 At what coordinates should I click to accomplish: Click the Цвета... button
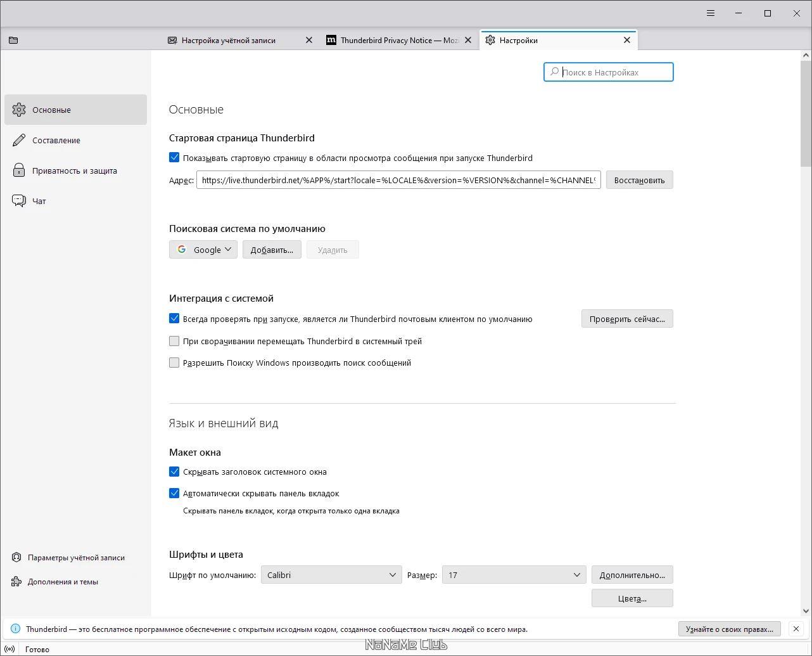click(x=632, y=598)
